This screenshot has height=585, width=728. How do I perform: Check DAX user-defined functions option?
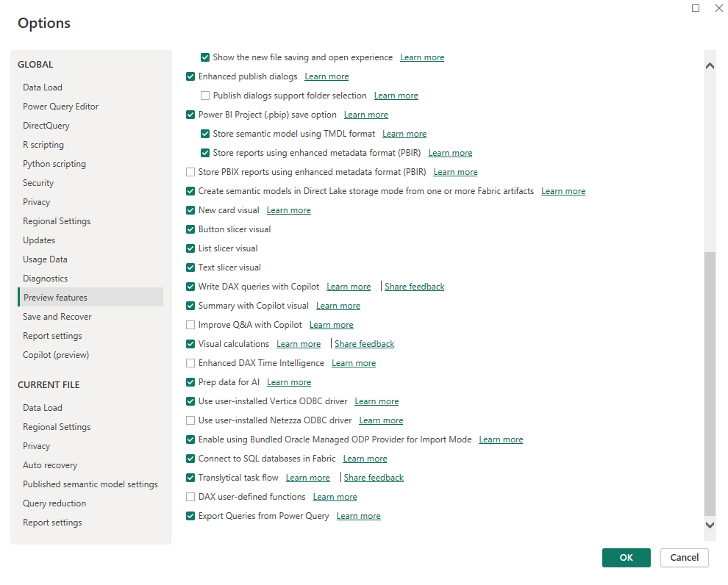[x=190, y=496]
